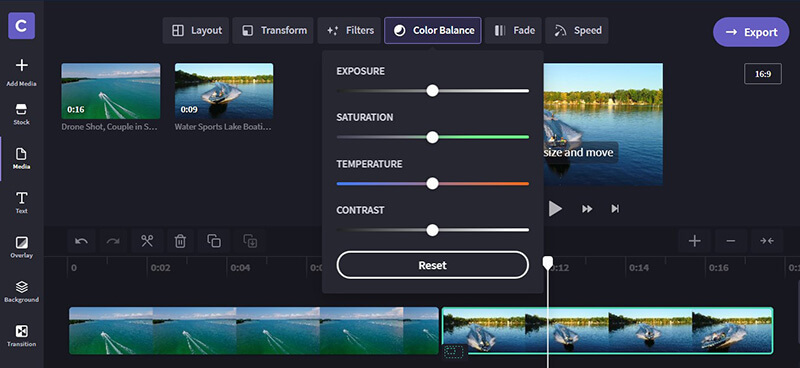Image resolution: width=800 pixels, height=368 pixels.
Task: Click the Temperature slider handle
Action: click(x=432, y=184)
